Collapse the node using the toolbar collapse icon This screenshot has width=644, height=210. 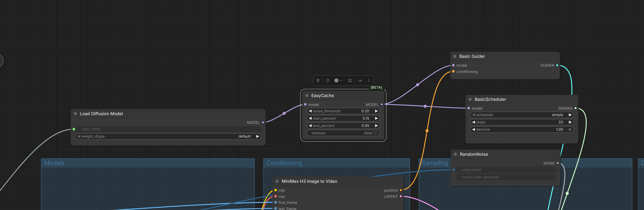pos(350,81)
